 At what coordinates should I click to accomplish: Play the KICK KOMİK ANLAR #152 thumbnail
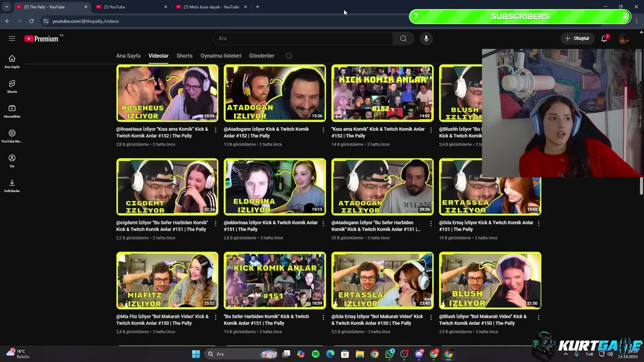pyautogui.click(x=382, y=93)
